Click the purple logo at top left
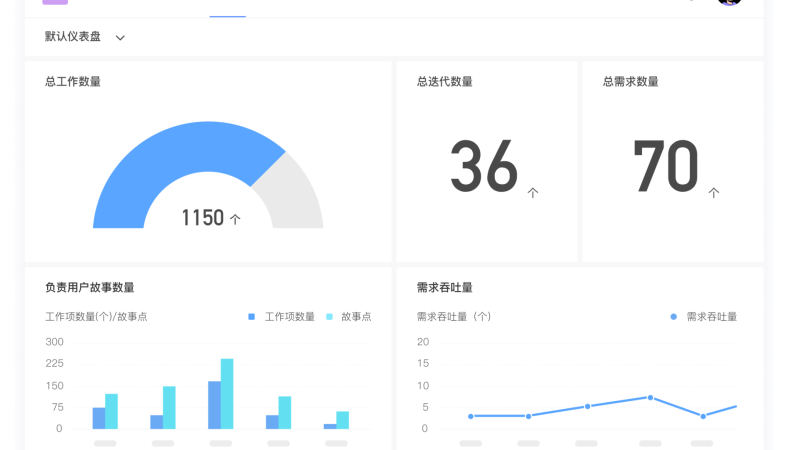Viewport: 800px width, 450px height. tap(55, 2)
